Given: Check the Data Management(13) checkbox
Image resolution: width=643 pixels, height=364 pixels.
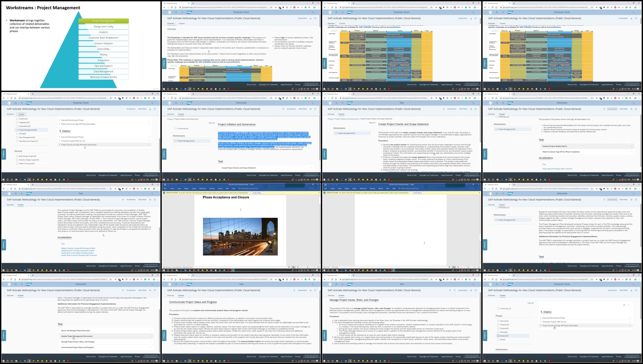Looking at the screenshot, I should tap(17, 137).
